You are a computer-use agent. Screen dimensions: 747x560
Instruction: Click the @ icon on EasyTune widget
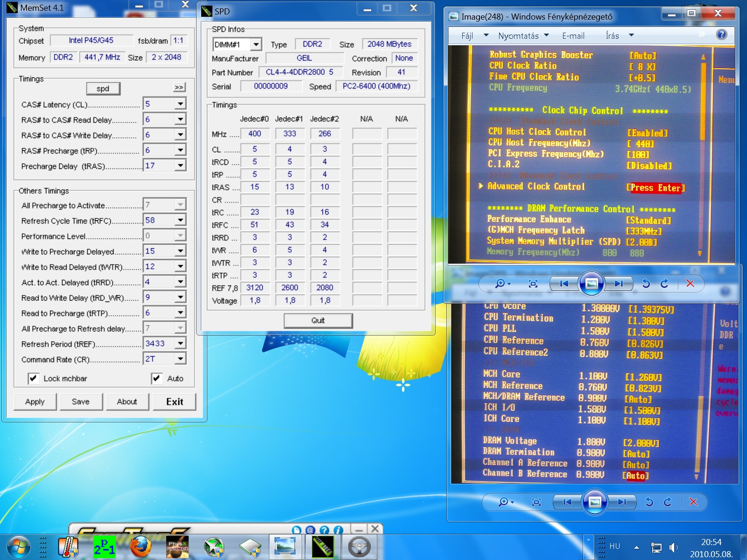310,530
